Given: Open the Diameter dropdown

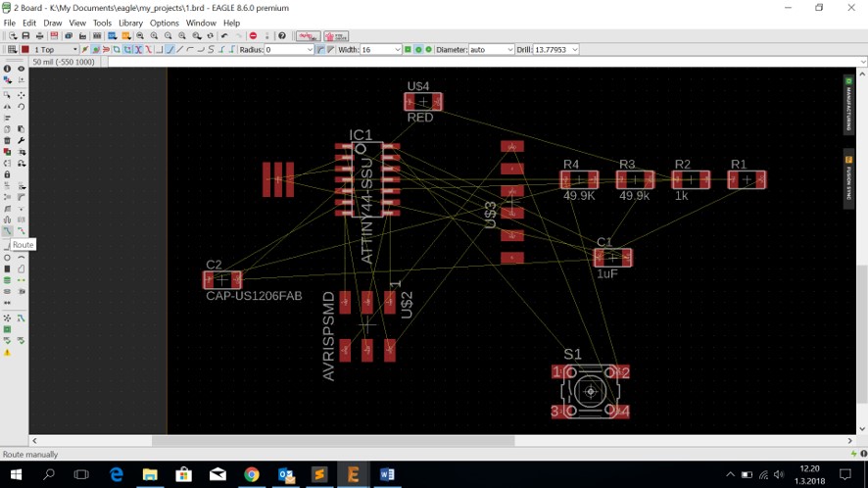Looking at the screenshot, I should point(509,50).
